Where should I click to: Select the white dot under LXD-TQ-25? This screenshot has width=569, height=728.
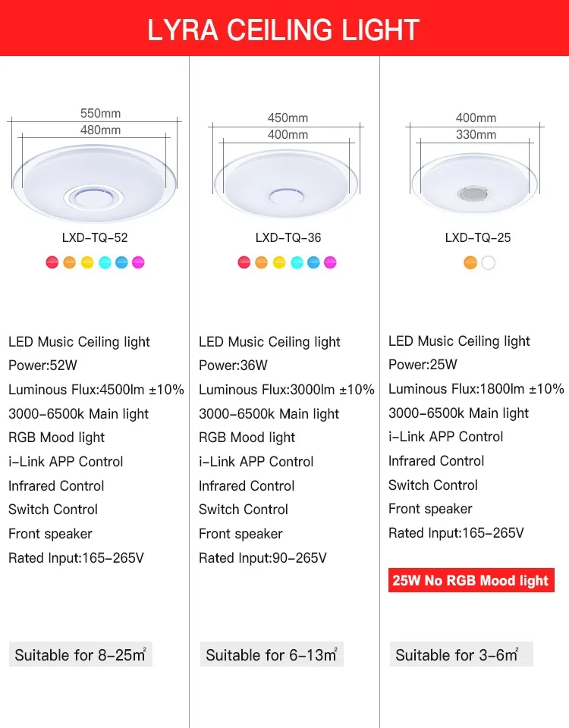click(488, 263)
